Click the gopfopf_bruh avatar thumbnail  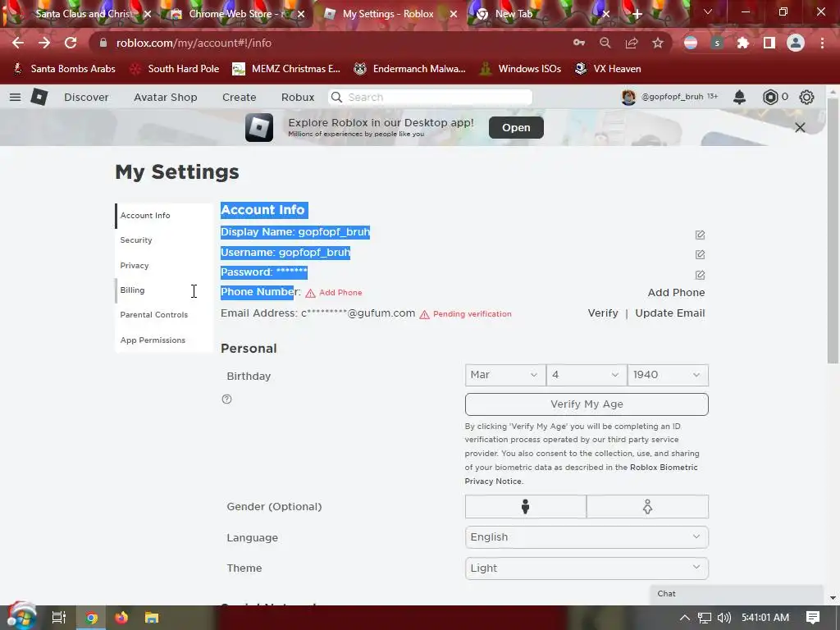[x=628, y=97]
